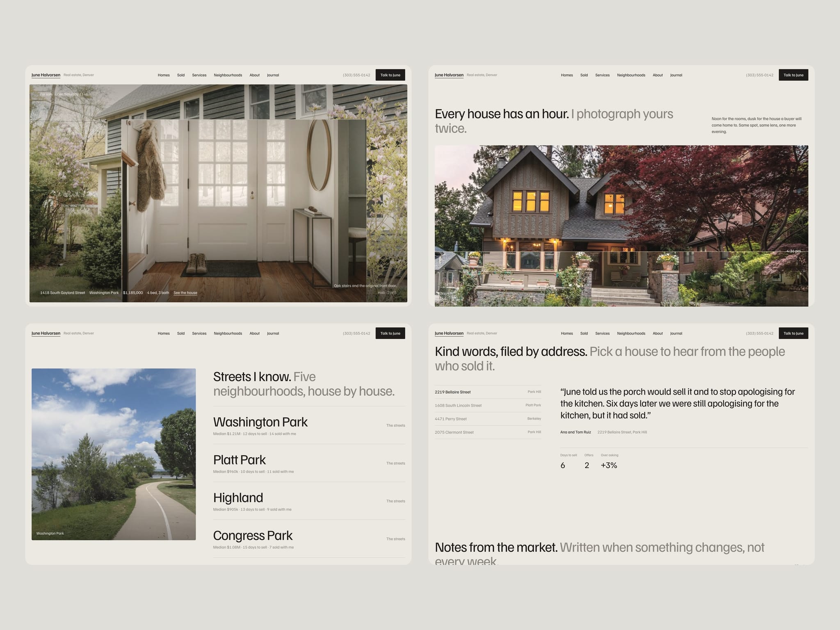
Task: Select the 2219 Bellaire Street testimonial row
Action: tap(488, 392)
